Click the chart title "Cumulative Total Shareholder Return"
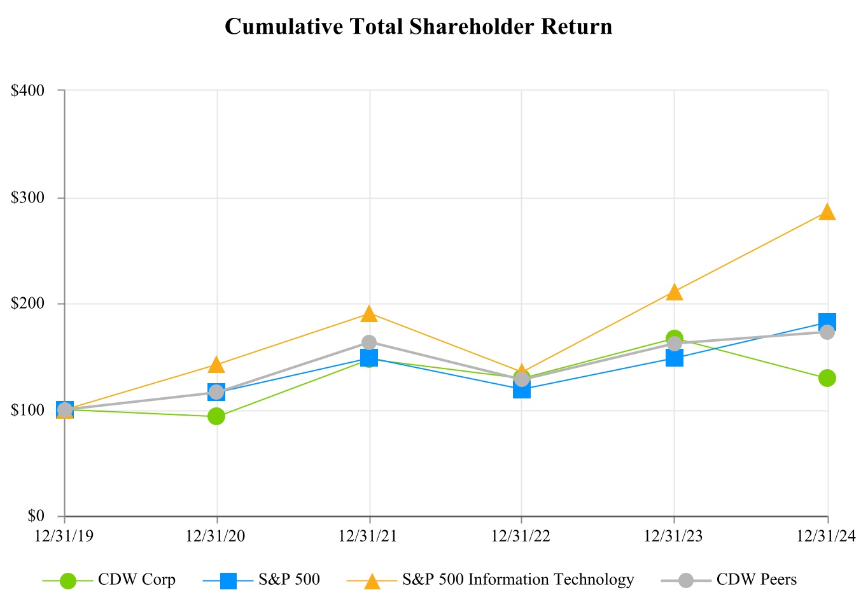868x611 pixels. click(418, 27)
